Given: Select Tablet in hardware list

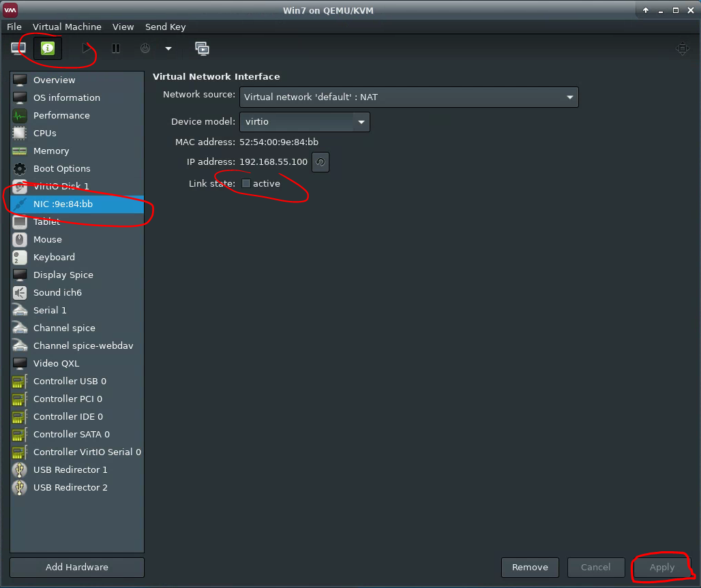Looking at the screenshot, I should pos(77,222).
